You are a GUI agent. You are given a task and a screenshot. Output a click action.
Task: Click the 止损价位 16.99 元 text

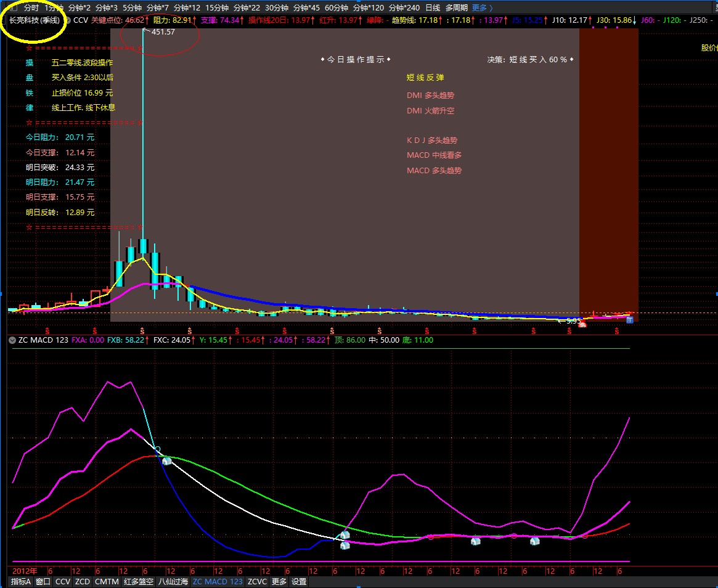pyautogui.click(x=82, y=93)
